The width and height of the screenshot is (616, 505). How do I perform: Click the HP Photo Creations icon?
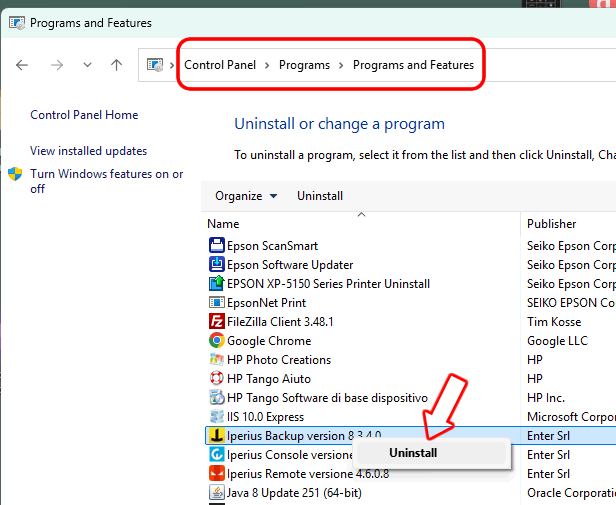[216, 359]
